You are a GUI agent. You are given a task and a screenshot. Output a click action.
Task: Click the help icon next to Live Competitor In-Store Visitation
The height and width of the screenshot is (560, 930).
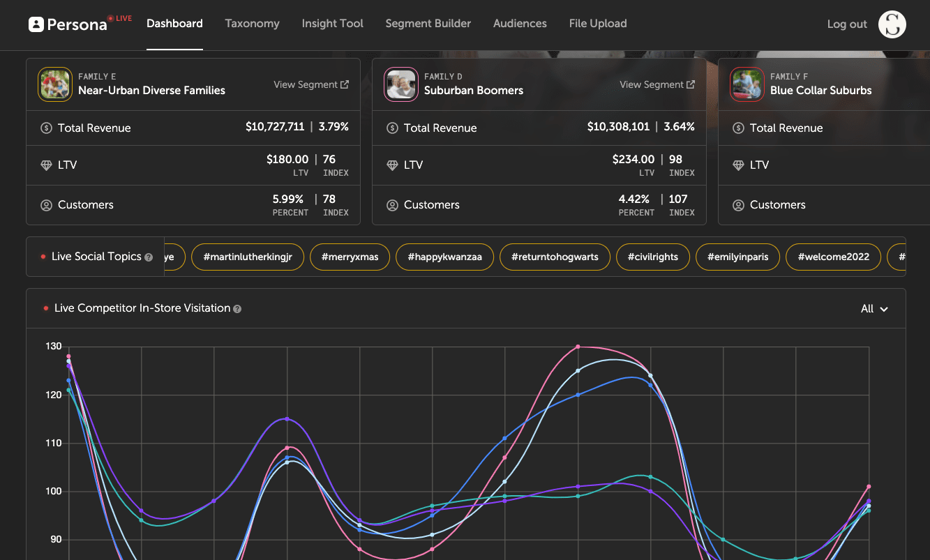[x=237, y=308]
